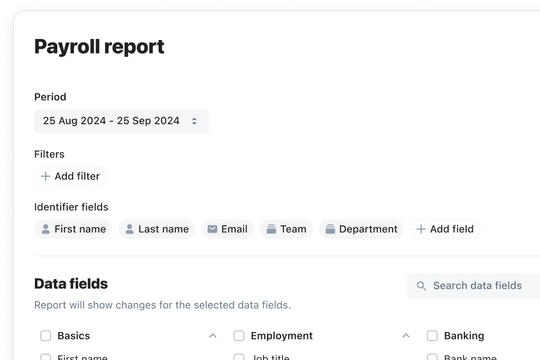Screen dimensions: 540x360
Task: Select the Last name identifier chip
Action: (x=156, y=229)
